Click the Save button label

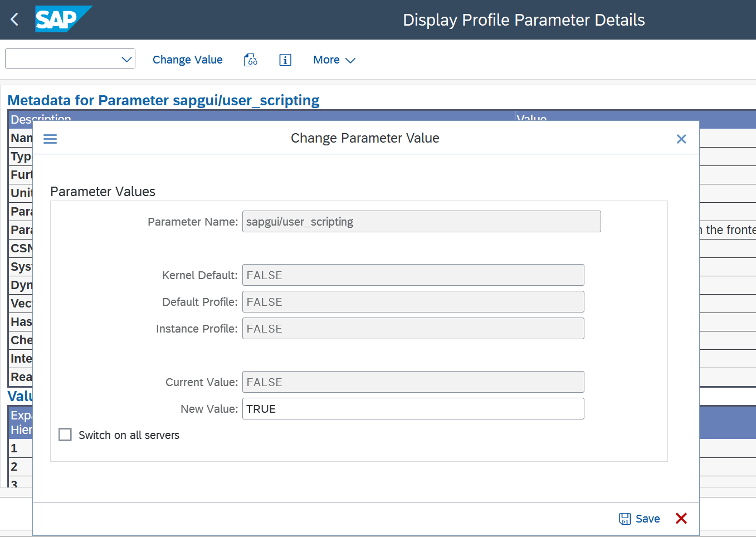(x=647, y=519)
